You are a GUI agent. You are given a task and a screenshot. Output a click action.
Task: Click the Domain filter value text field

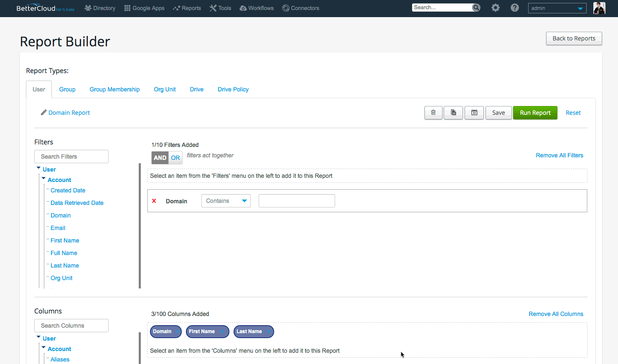click(x=297, y=201)
